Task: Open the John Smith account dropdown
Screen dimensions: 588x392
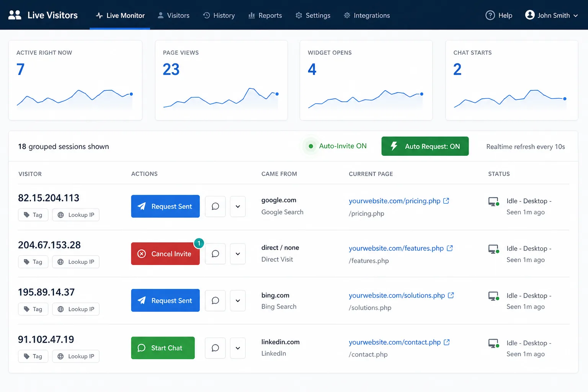Action: (551, 15)
